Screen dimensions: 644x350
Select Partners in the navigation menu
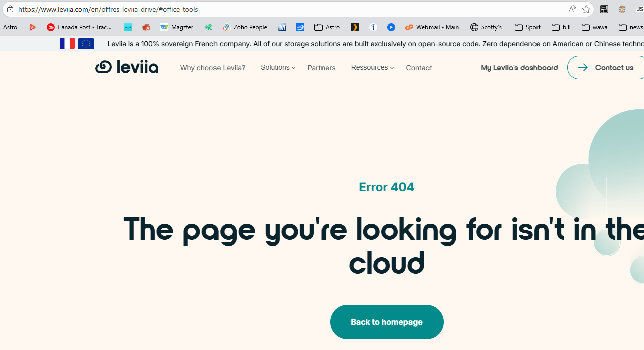tap(321, 68)
